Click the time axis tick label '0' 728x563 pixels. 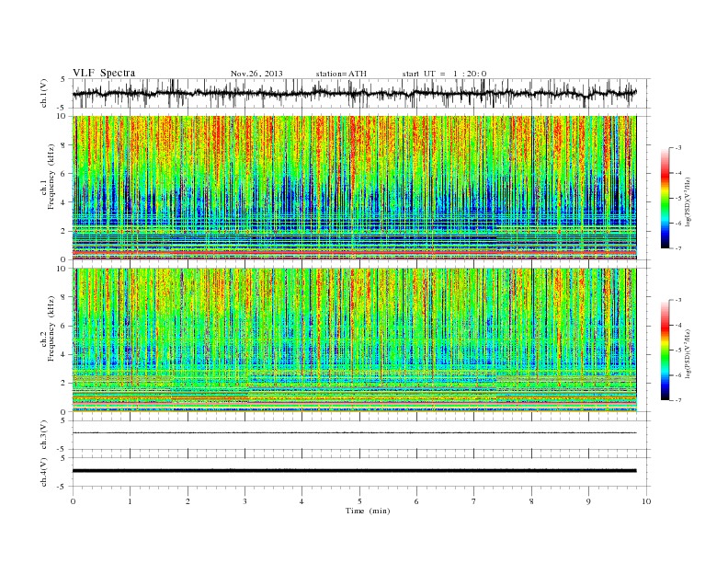coord(73,501)
